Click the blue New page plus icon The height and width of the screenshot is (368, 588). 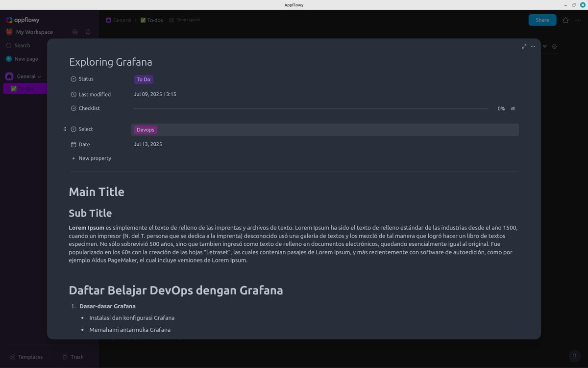[x=9, y=59]
